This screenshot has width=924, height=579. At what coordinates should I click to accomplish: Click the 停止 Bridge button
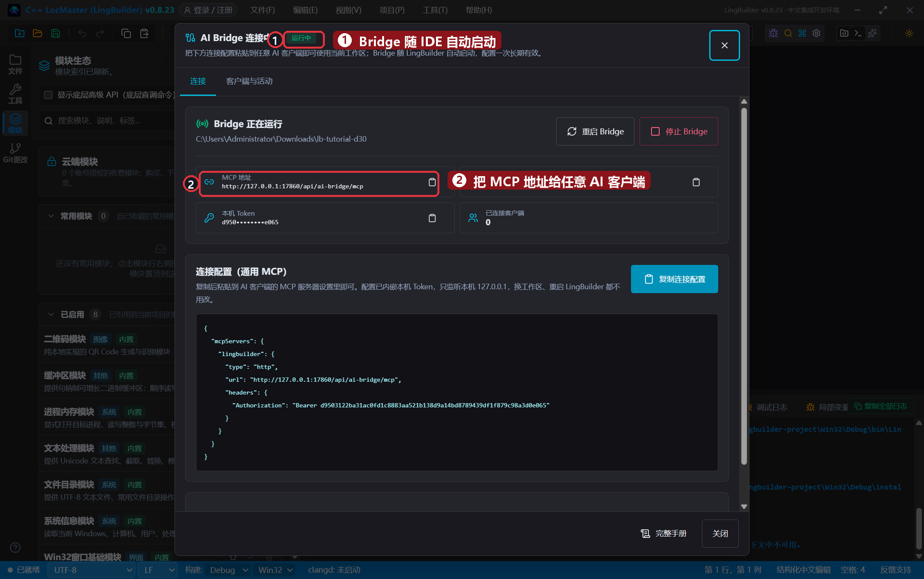pyautogui.click(x=679, y=131)
